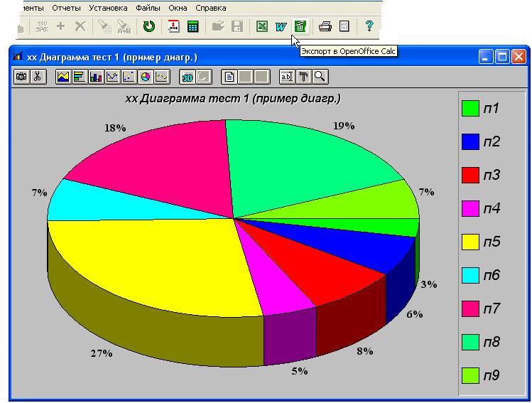Screen dimensions: 532x403
Task: Open the green calculator icon
Action: 192,26
